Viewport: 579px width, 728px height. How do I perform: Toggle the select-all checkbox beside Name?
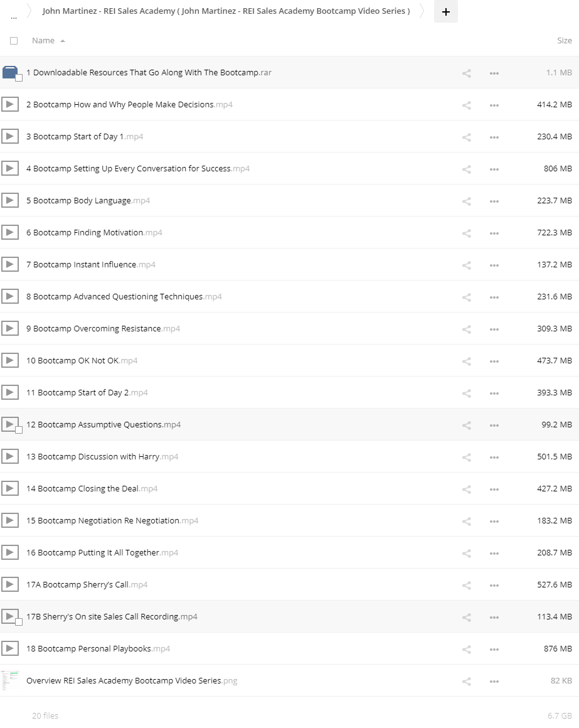coord(14,41)
